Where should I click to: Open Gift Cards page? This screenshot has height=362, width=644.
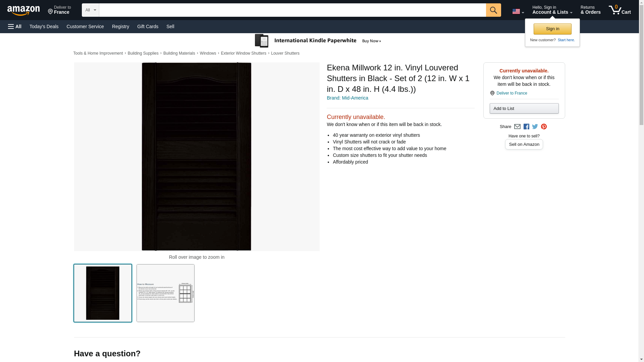pos(148,26)
